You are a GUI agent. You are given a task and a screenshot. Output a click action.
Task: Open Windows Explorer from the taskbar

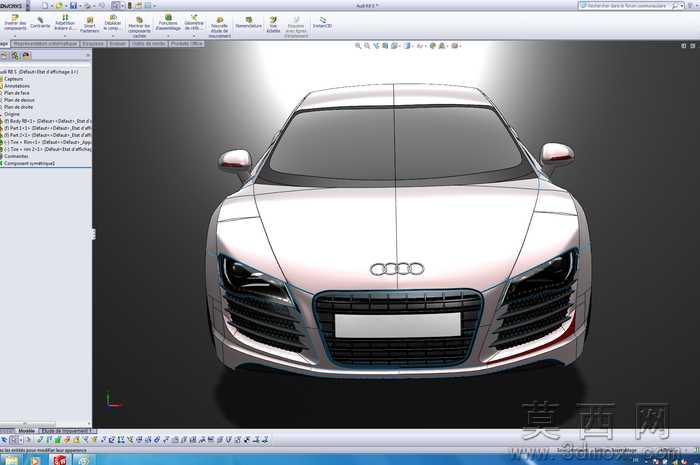[x=11, y=460]
